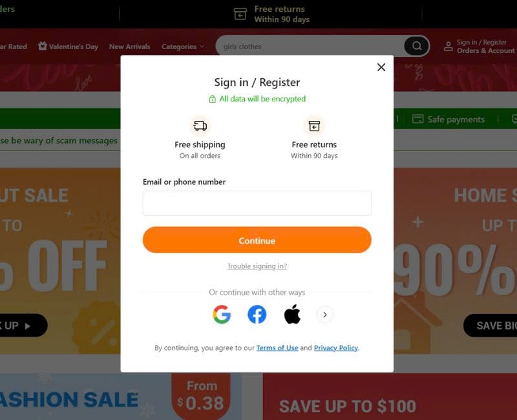This screenshot has height=420, width=517.
Task: Click the Safe payments card icon
Action: pos(417,119)
